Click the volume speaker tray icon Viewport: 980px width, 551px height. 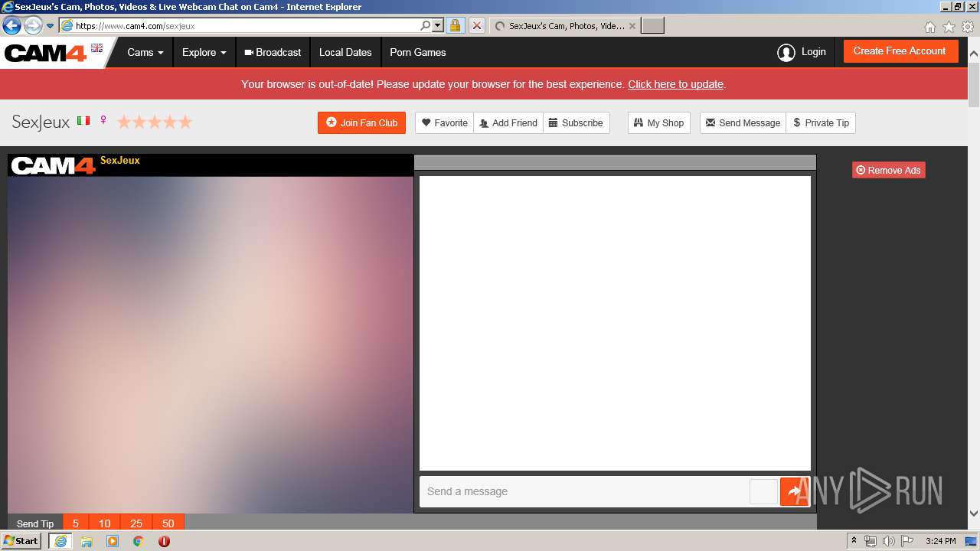tap(888, 541)
